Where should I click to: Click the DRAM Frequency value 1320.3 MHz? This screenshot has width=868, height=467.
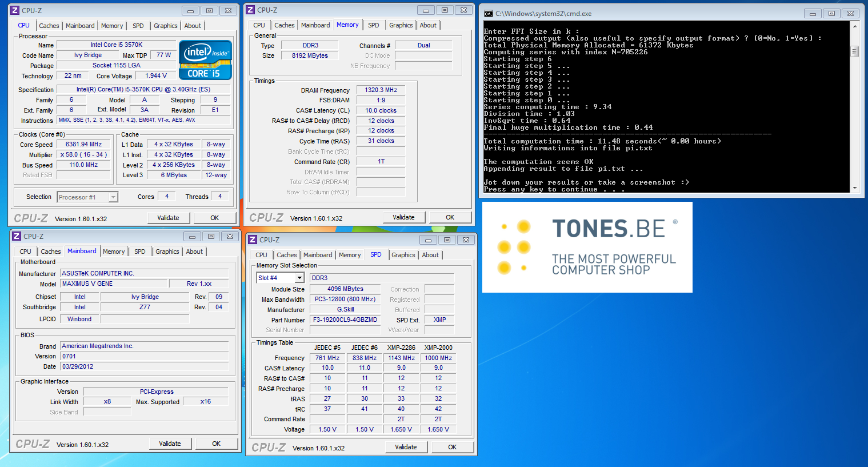pos(381,90)
